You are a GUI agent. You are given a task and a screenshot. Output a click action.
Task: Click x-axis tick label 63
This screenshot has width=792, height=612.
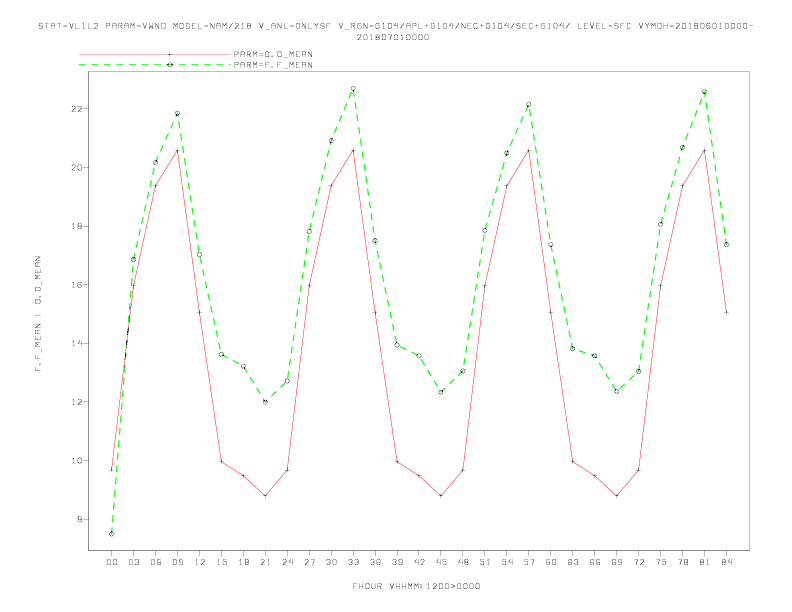[x=573, y=562]
